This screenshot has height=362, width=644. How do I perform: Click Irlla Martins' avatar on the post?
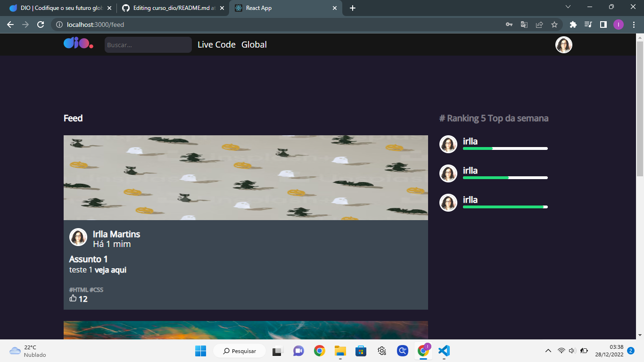[78, 237]
